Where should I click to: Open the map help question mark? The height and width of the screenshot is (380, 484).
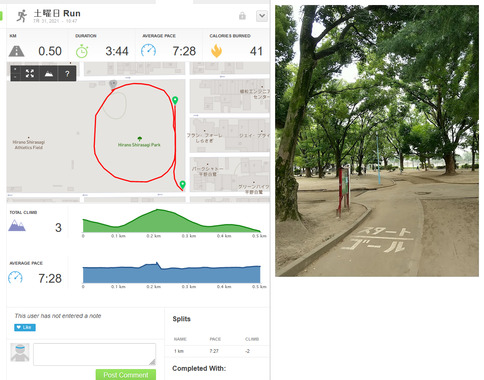point(67,74)
